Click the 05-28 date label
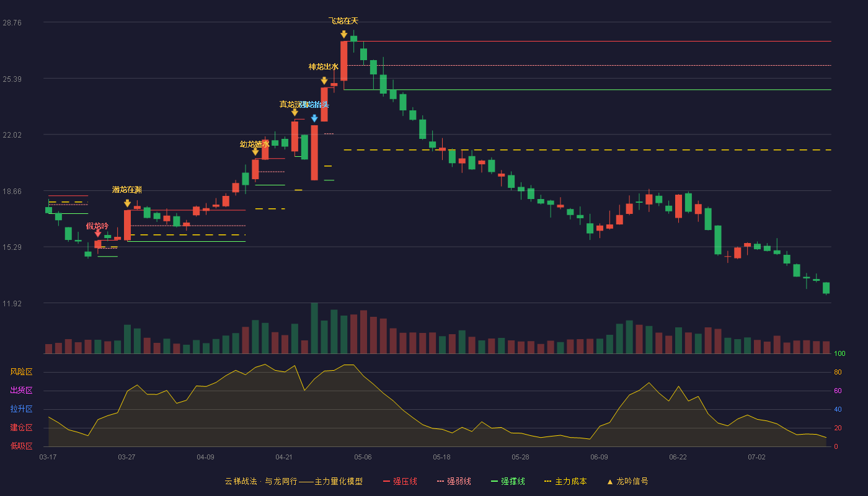Screen dimensions: 868x496 pos(520,457)
